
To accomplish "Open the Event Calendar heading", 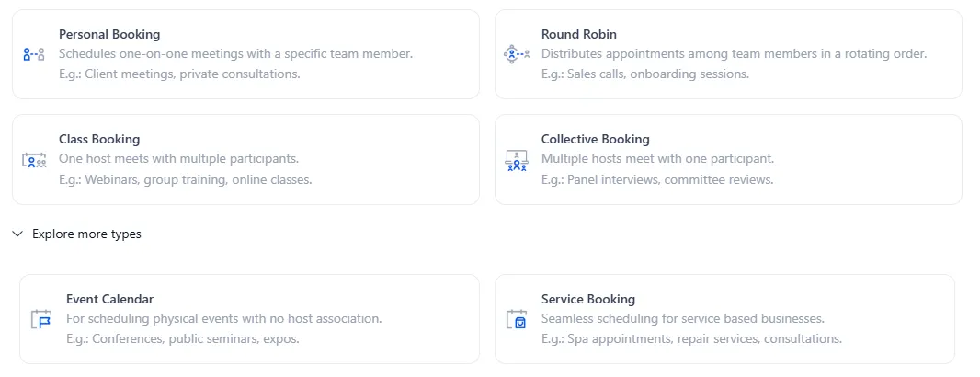I will coord(109,299).
